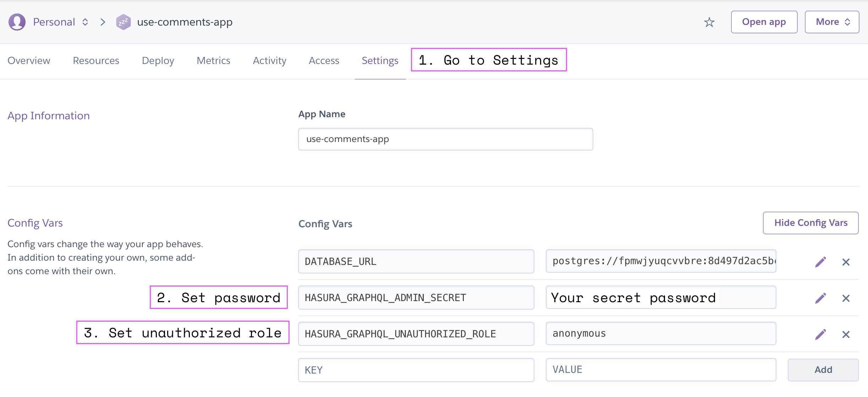Open the More dropdown menu

click(x=832, y=22)
